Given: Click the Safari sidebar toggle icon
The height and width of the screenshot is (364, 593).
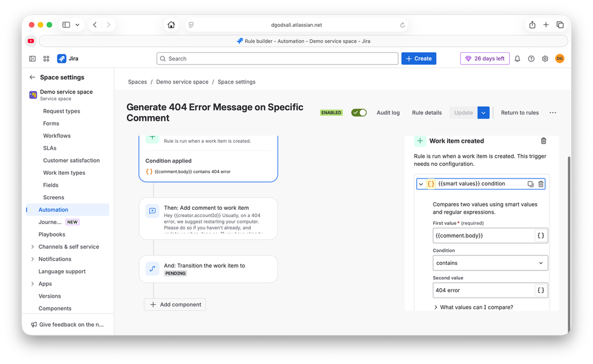Looking at the screenshot, I should point(66,25).
